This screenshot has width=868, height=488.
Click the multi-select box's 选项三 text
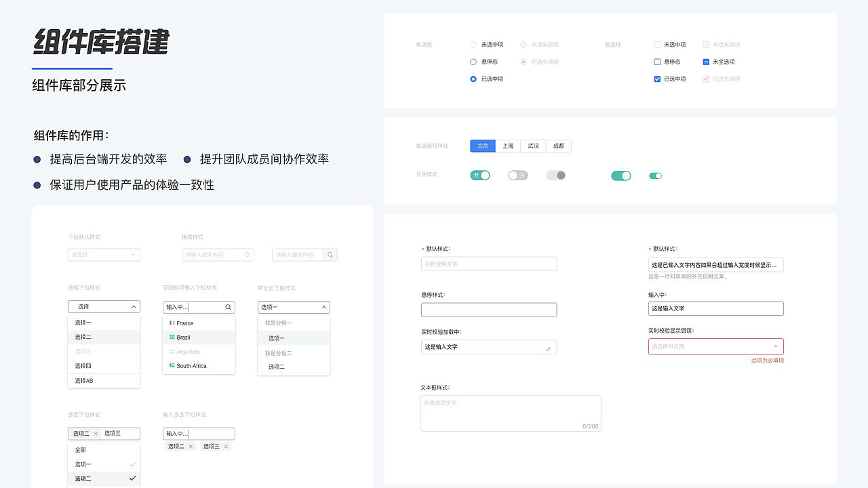(x=113, y=433)
